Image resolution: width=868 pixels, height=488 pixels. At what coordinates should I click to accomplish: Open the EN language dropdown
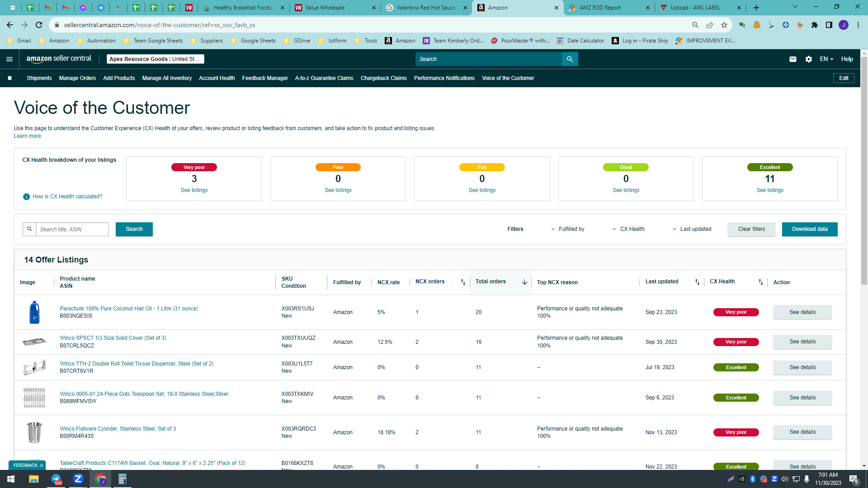826,59
